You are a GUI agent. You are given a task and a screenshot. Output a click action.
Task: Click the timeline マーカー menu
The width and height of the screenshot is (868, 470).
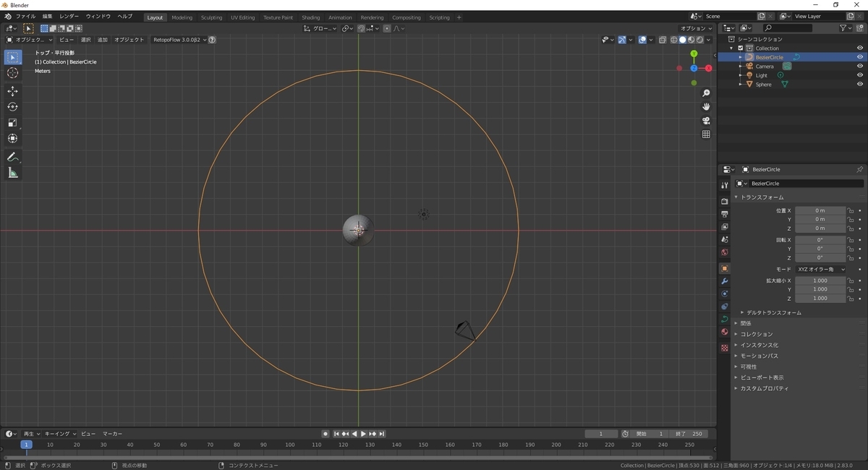click(x=112, y=434)
